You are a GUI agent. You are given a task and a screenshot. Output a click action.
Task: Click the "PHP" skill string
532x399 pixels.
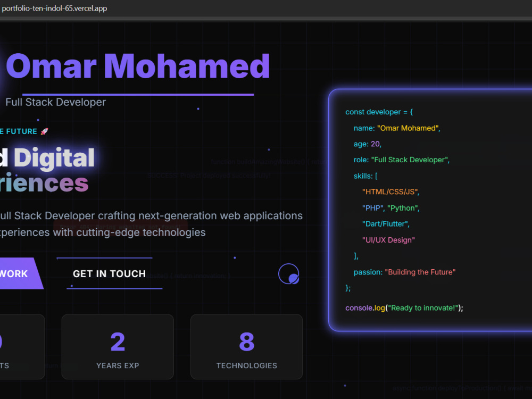372,208
